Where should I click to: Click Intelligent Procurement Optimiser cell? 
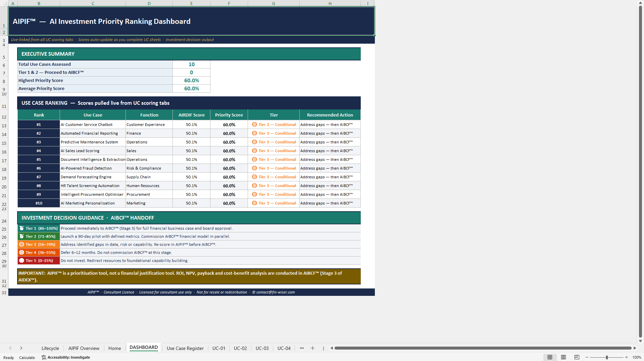click(x=93, y=194)
